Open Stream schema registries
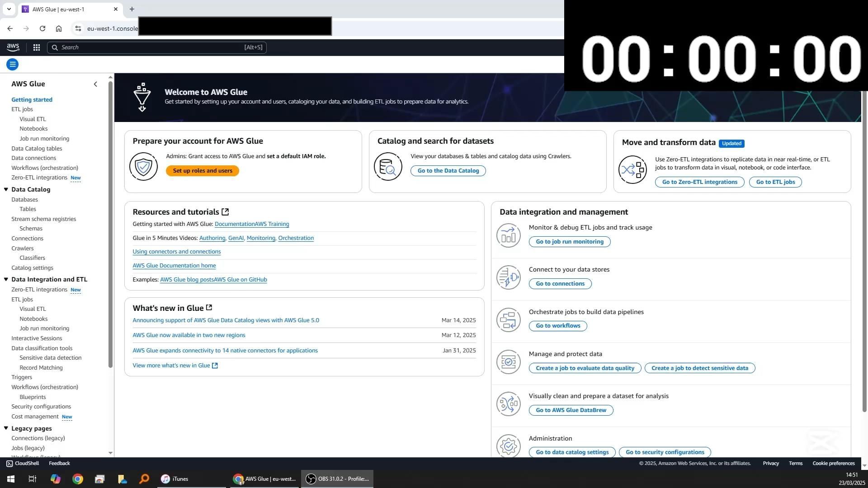 tap(44, 219)
